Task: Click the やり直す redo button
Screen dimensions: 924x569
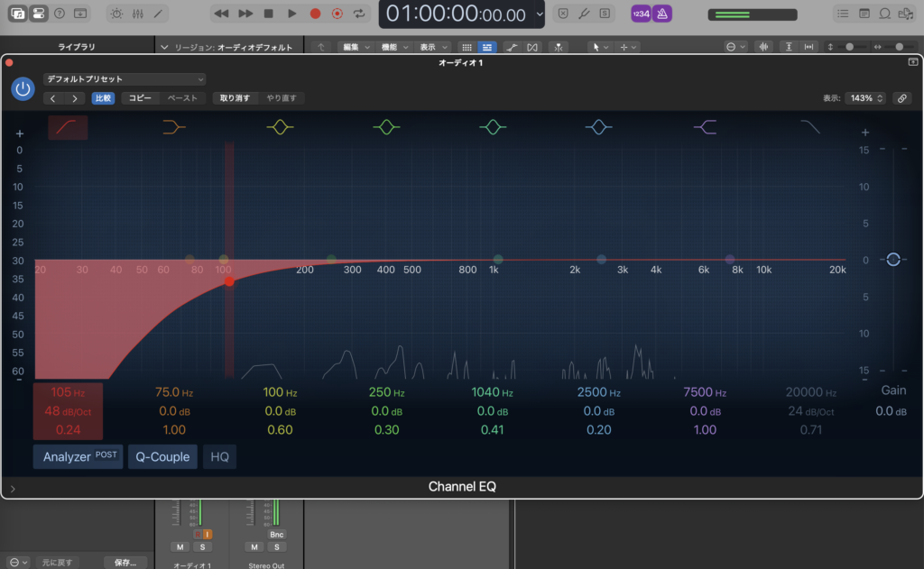Action: [282, 98]
